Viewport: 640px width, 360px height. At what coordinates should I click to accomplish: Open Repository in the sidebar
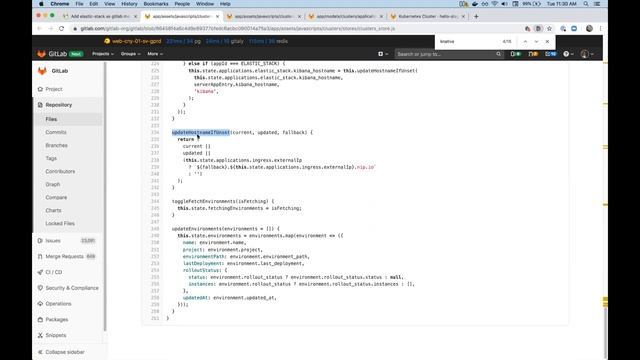[x=58, y=105]
